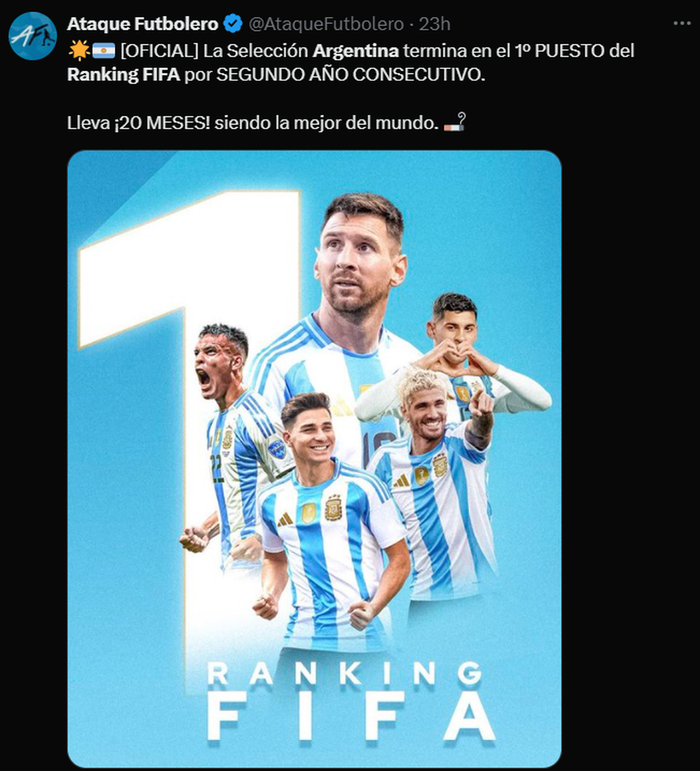Click the sun emoji in the tweet
Image resolution: width=700 pixels, height=771 pixels.
click(x=79, y=51)
